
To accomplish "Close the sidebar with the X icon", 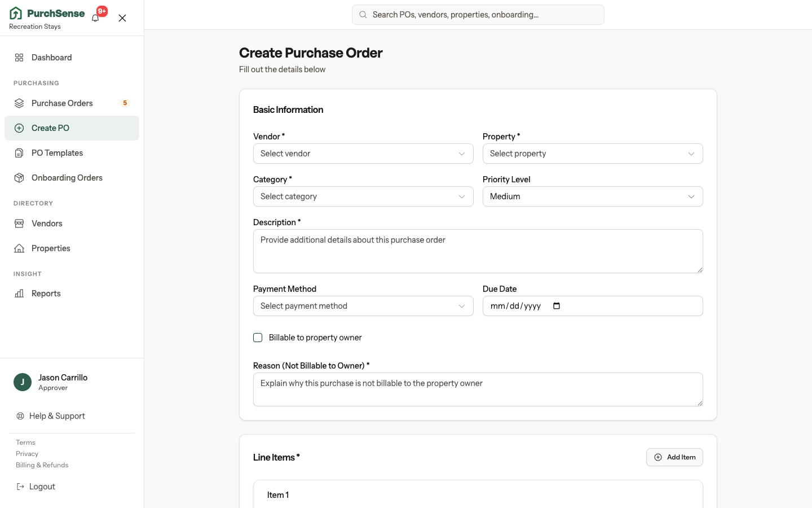I will (x=122, y=18).
